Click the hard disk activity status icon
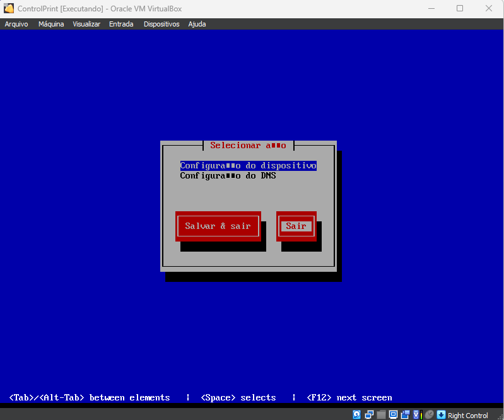 coord(356,415)
